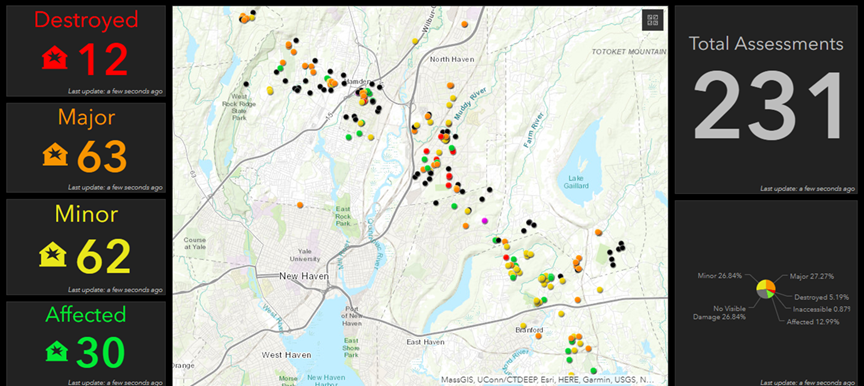The image size is (864, 386).
Task: Click the Major count 63
Action: (102, 156)
